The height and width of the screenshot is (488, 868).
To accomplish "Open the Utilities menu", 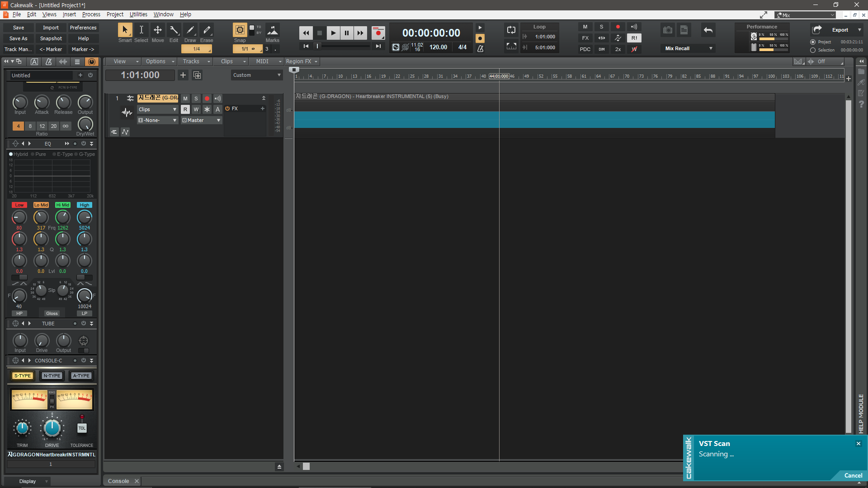I will [138, 14].
